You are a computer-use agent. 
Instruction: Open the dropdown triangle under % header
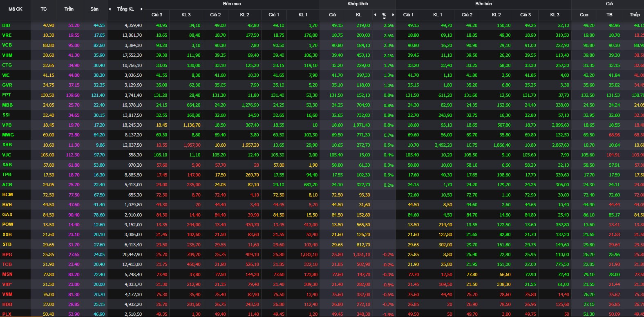click(384, 18)
